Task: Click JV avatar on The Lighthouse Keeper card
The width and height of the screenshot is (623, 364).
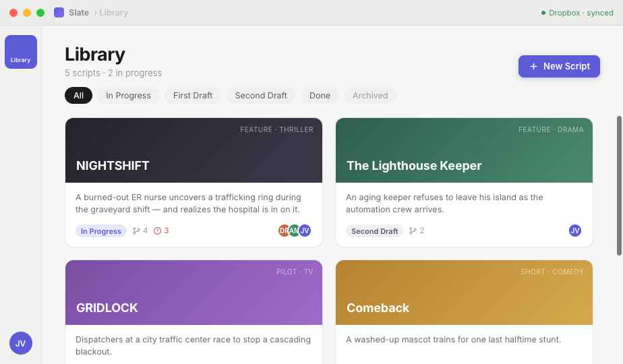Action: point(575,231)
